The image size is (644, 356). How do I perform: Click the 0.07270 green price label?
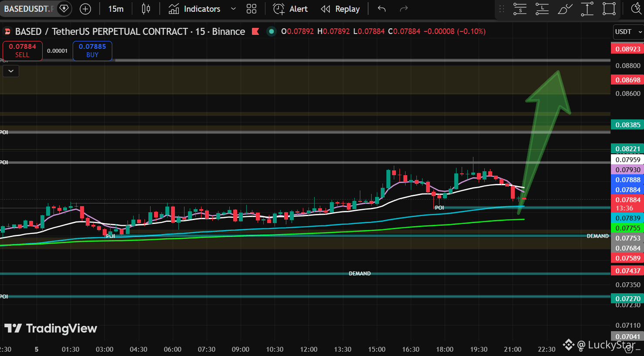point(628,298)
